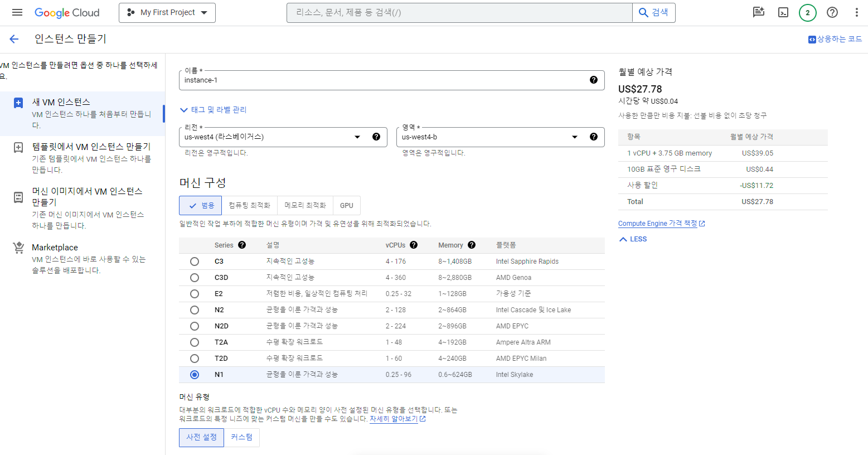Click the Ampere Altra ARM platform cell
Viewport: 868px width, 455px height.
tap(523, 342)
